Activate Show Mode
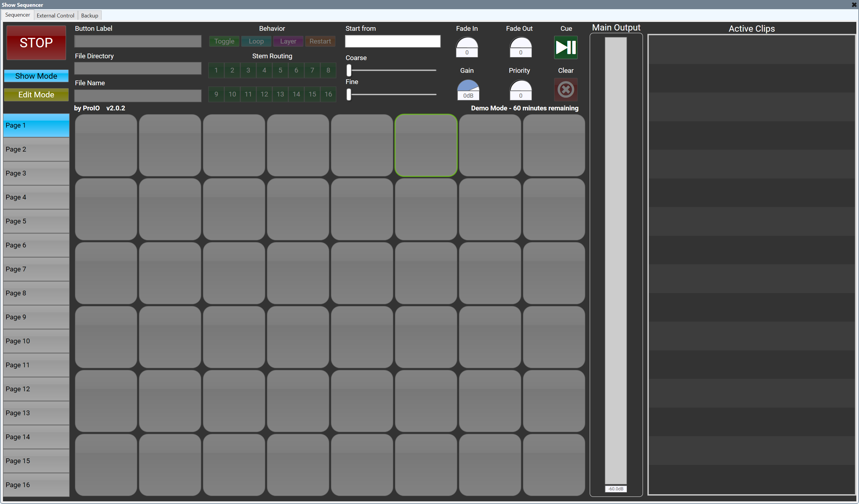859x504 pixels. click(x=36, y=76)
